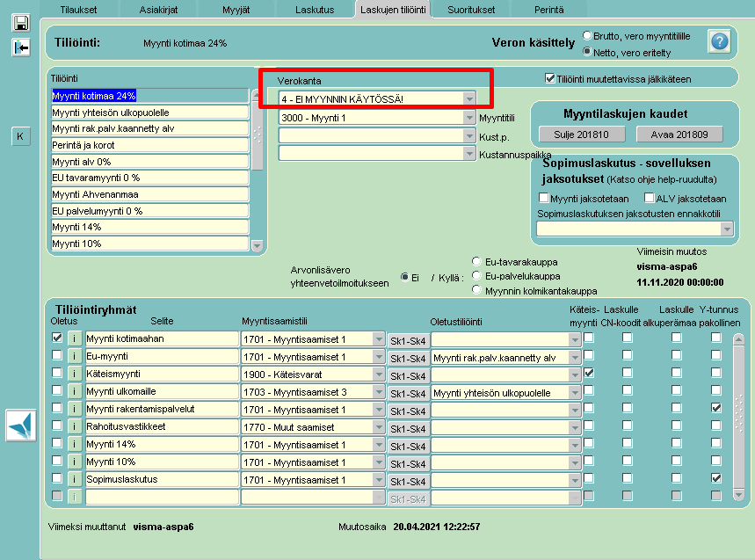The width and height of the screenshot is (755, 560).
Task: Toggle Oletus checkbox for Myynti kotimaahan
Action: click(57, 338)
